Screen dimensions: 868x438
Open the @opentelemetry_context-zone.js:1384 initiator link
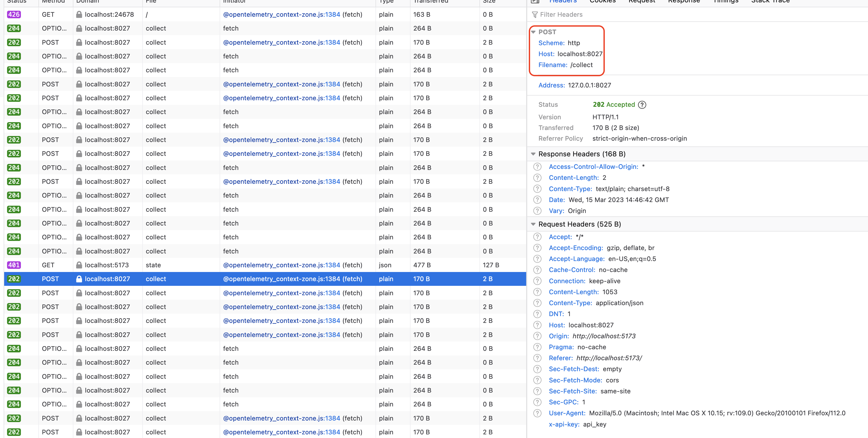(282, 279)
